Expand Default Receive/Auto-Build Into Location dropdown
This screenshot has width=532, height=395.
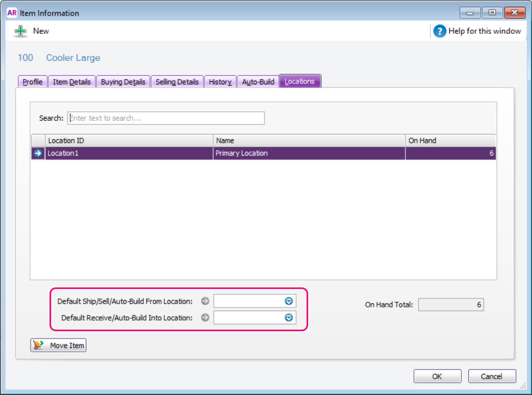click(289, 317)
